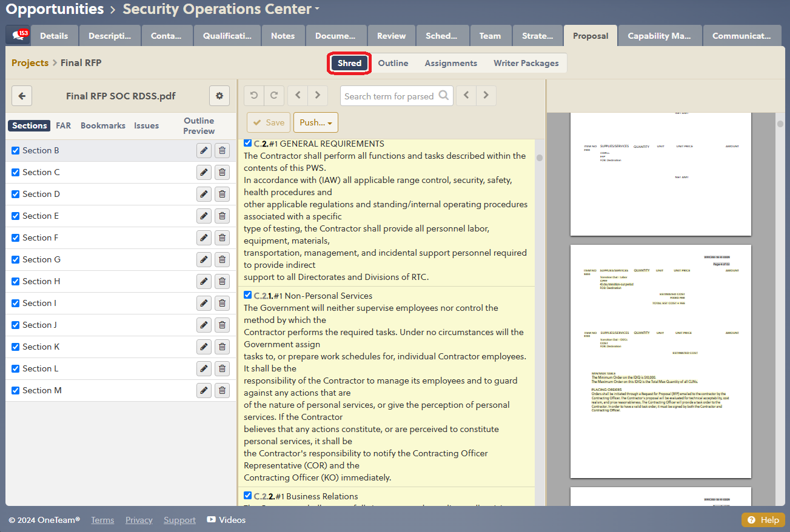Expand the Security Operations Center title dropdown
This screenshot has width=790, height=532.
pos(317,10)
